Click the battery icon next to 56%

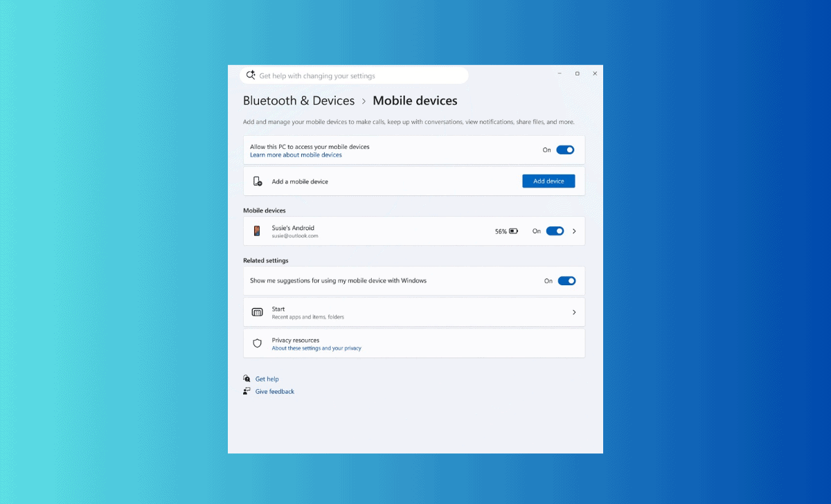coord(514,231)
